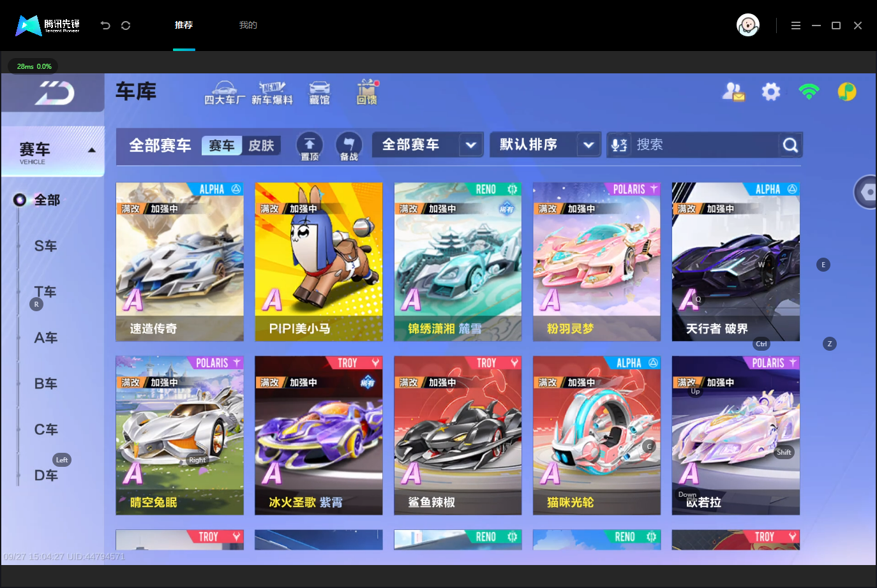
Task: Click the yellow-green round icon
Action: pyautogui.click(x=847, y=92)
